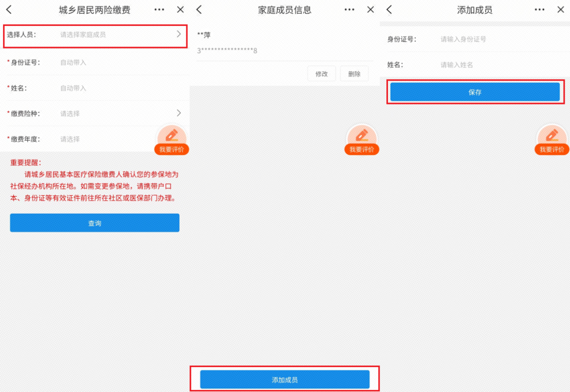Viewport: 570px width, 392px height.
Task: Tap back arrow on 家庭成员信息 page
Action: click(x=199, y=9)
